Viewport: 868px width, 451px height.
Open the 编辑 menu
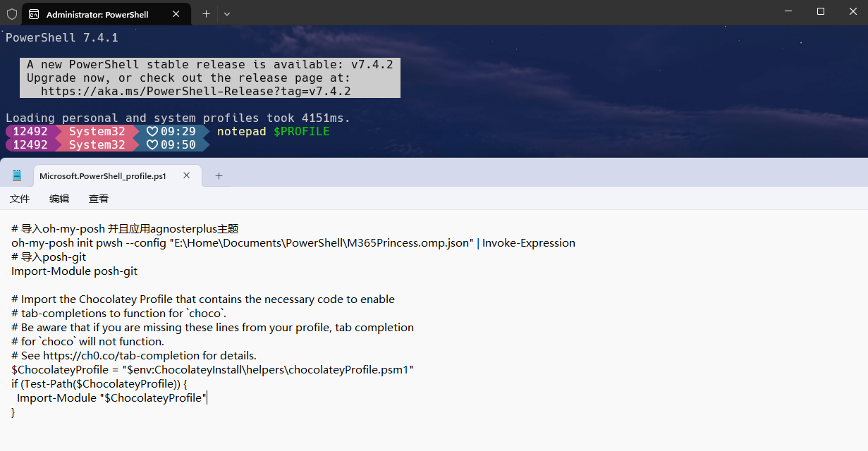[x=59, y=199]
